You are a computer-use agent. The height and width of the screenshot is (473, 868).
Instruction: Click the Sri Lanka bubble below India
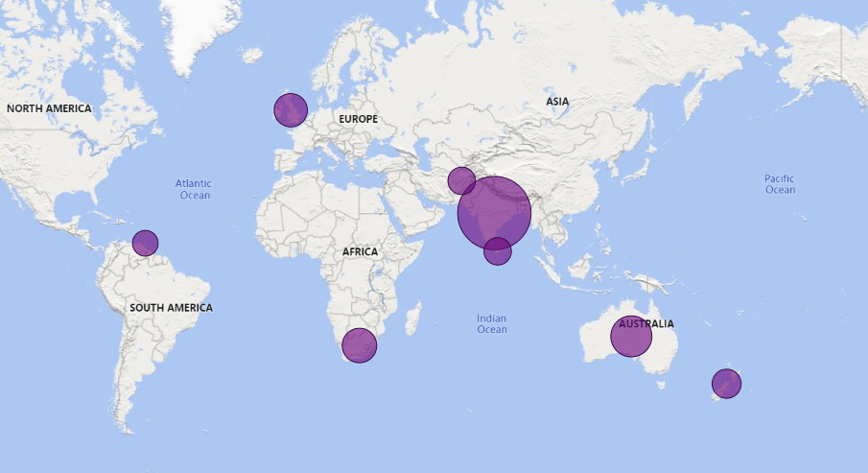(x=497, y=251)
